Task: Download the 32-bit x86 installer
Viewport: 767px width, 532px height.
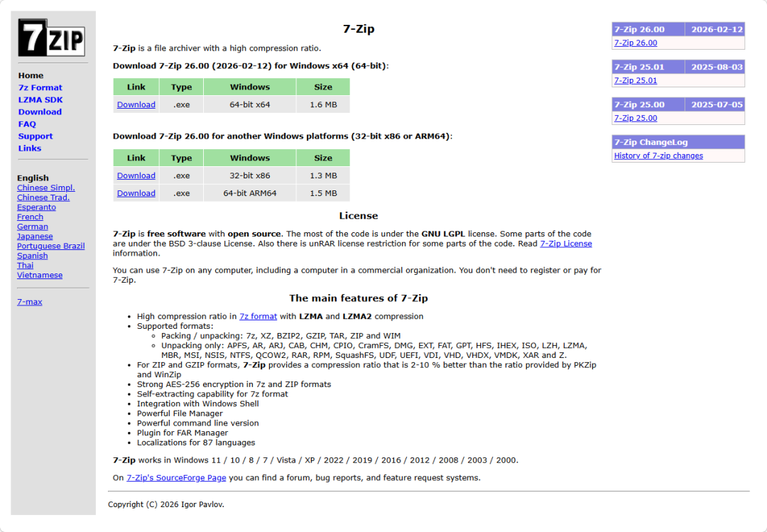Action: pos(136,175)
